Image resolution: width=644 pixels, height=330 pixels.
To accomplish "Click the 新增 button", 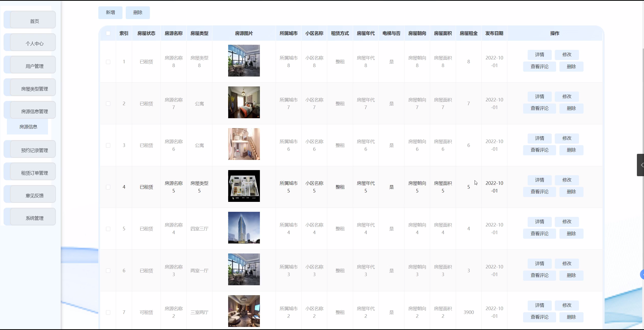I will 110,12.
